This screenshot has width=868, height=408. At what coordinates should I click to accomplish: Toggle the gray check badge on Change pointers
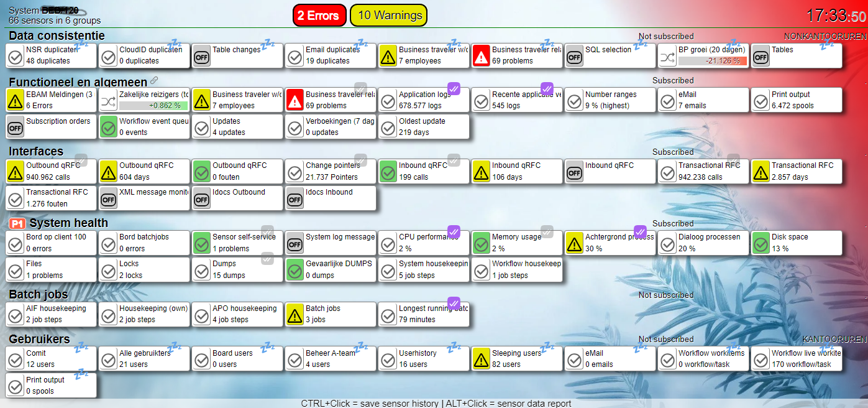pyautogui.click(x=360, y=160)
